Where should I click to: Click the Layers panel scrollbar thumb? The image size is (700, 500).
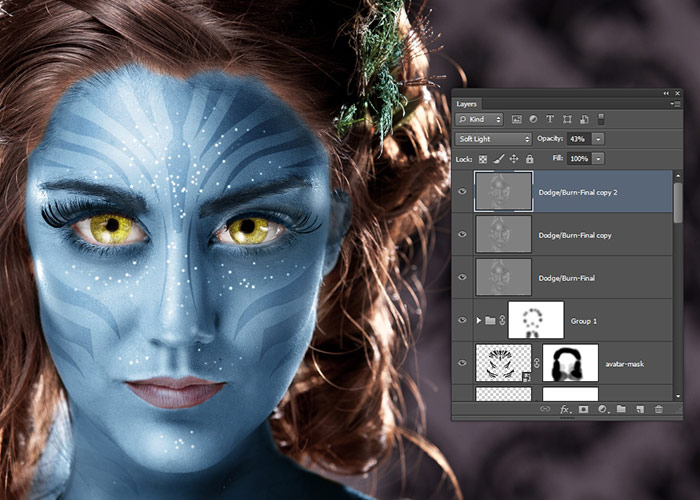[678, 202]
